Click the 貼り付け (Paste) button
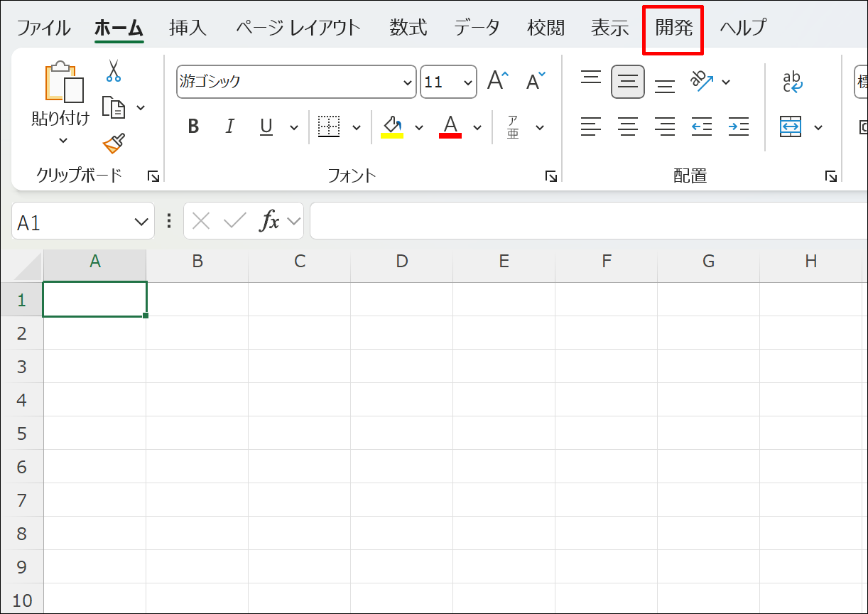The image size is (868, 614). click(x=60, y=96)
